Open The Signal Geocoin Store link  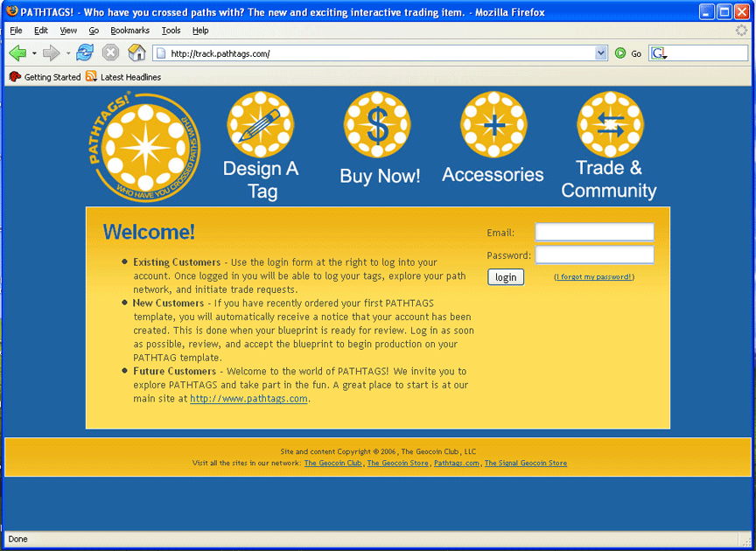click(526, 463)
